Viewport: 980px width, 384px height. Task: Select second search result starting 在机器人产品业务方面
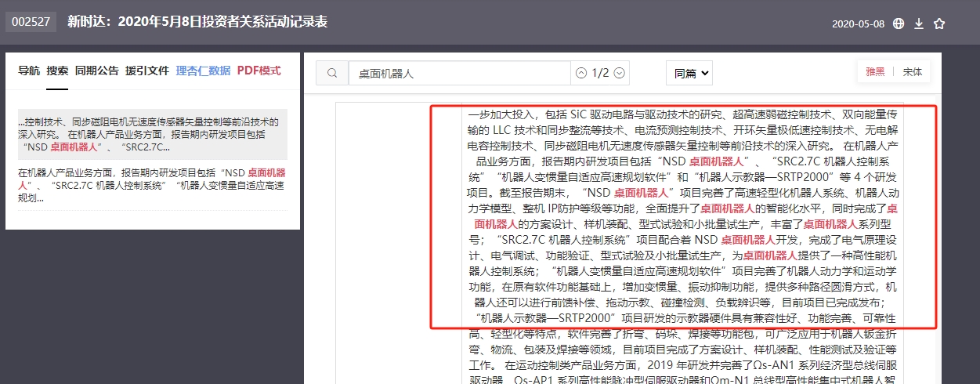[153, 185]
